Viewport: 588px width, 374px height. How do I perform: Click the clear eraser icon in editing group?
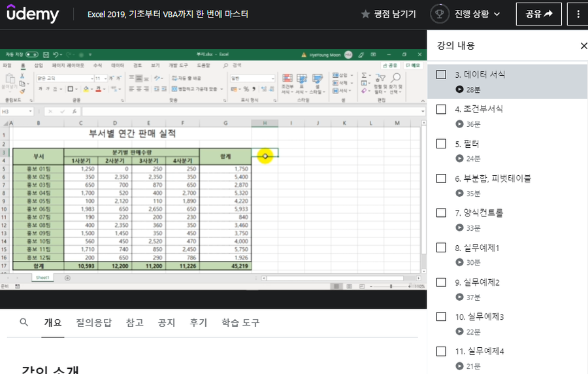364,91
